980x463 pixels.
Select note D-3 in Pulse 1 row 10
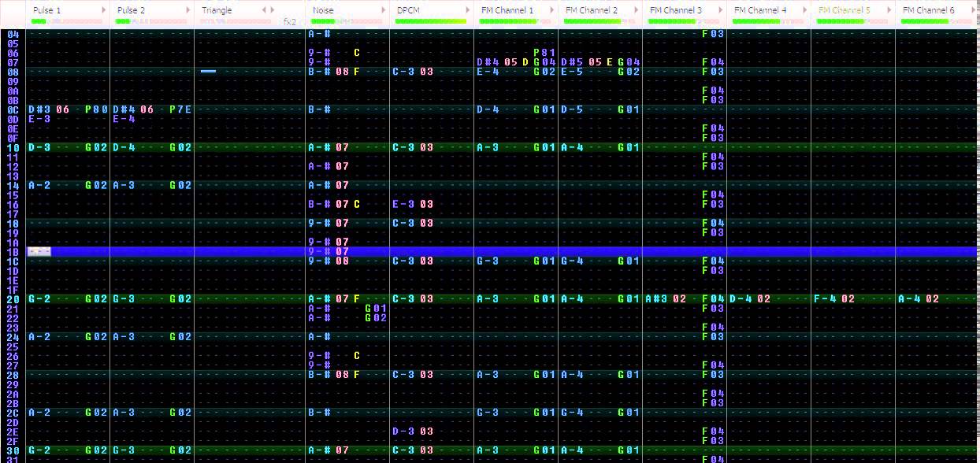point(39,147)
